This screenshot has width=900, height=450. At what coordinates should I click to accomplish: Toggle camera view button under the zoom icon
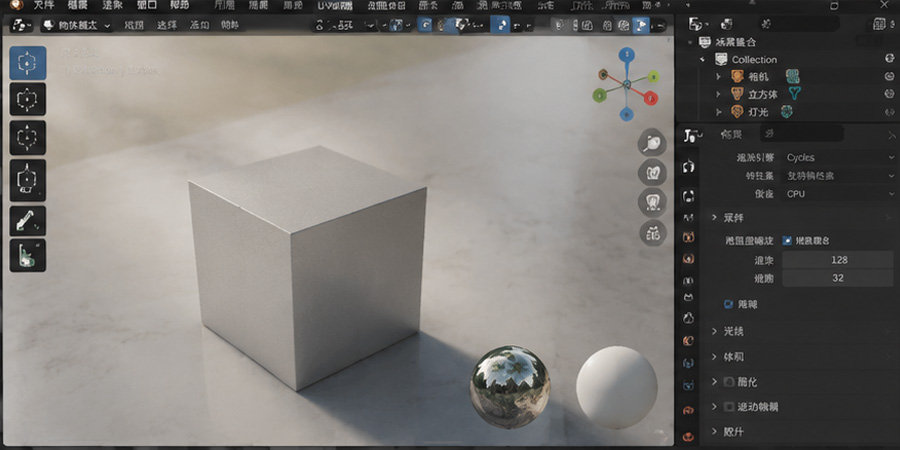(652, 172)
